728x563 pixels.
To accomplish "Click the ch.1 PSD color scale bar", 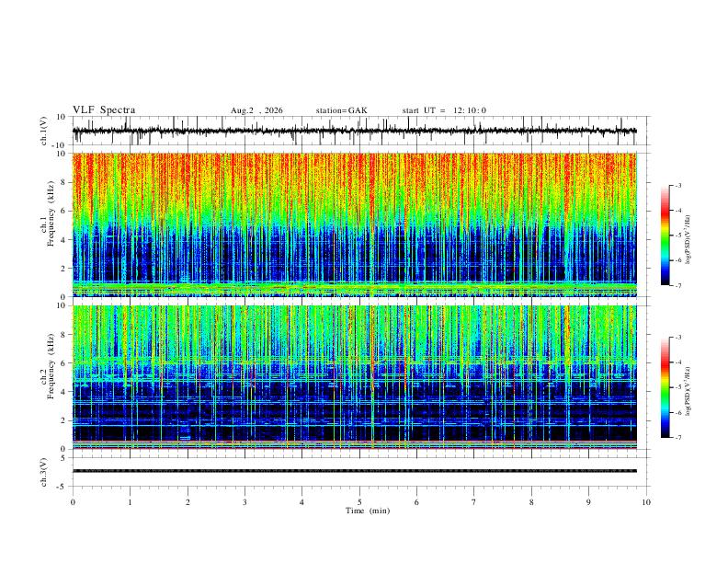I will pyautogui.click(x=665, y=236).
